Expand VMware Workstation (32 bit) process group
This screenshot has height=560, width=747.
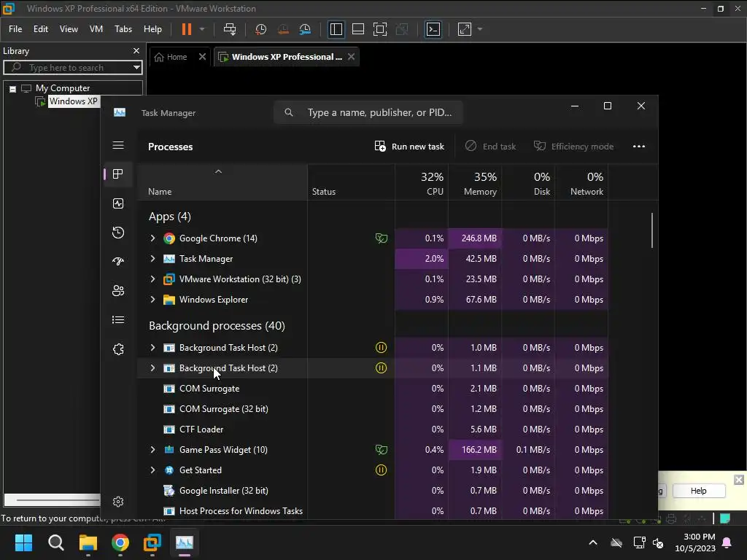(x=152, y=279)
